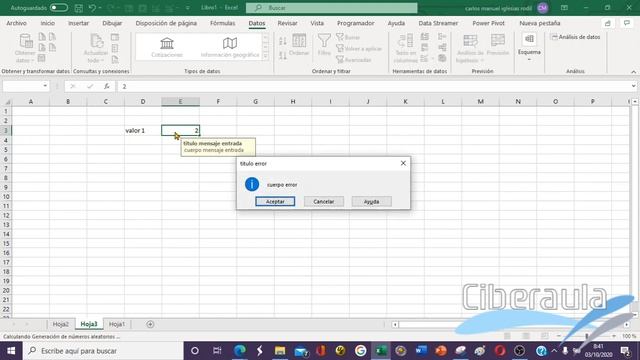Image resolution: width=640 pixels, height=360 pixels.
Task: Click the Avanzadas filter option
Action: click(x=353, y=60)
